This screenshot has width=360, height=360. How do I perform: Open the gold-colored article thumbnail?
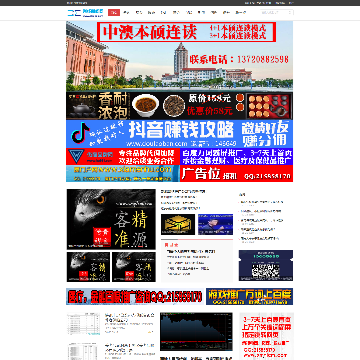[x=178, y=224]
